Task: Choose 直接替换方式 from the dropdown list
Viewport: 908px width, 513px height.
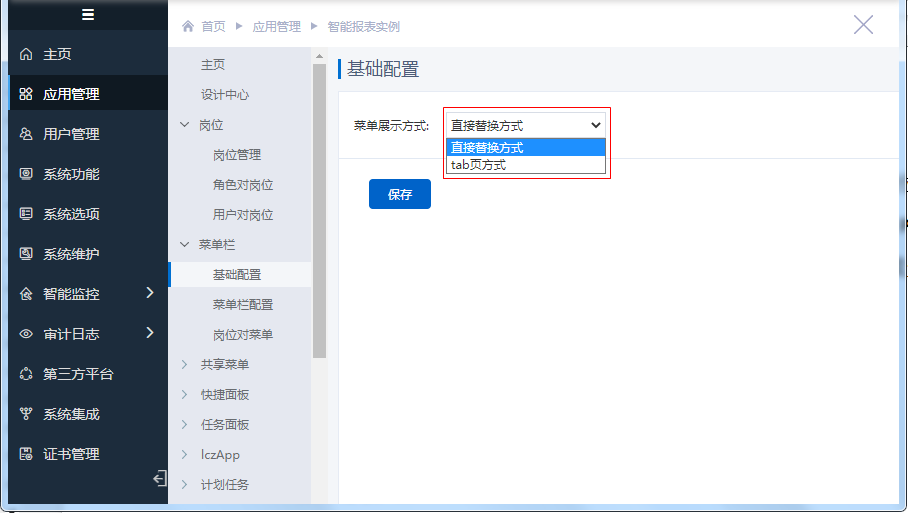Action: click(x=487, y=148)
